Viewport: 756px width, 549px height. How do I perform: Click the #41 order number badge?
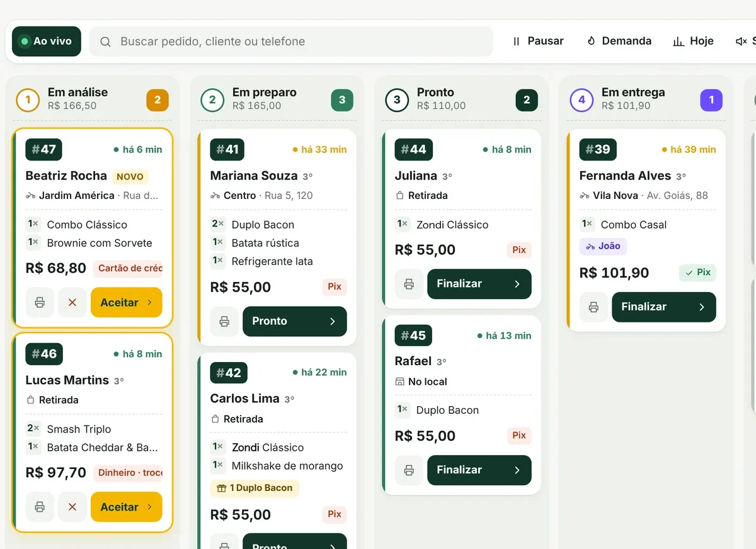[227, 149]
